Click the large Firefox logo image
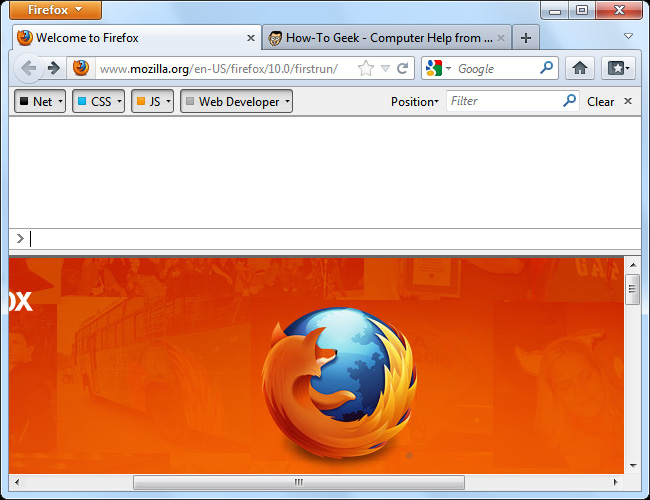Viewport: 650px width, 500px height. click(x=339, y=384)
